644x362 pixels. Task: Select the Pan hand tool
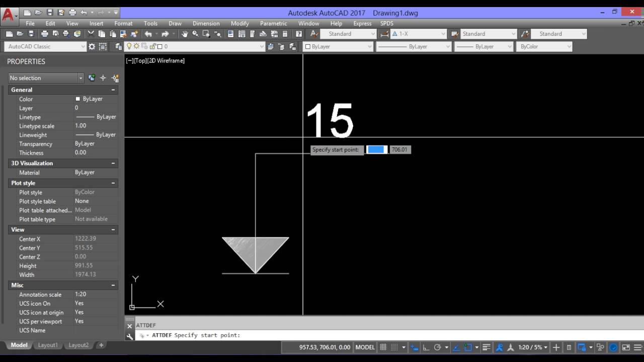[185, 34]
